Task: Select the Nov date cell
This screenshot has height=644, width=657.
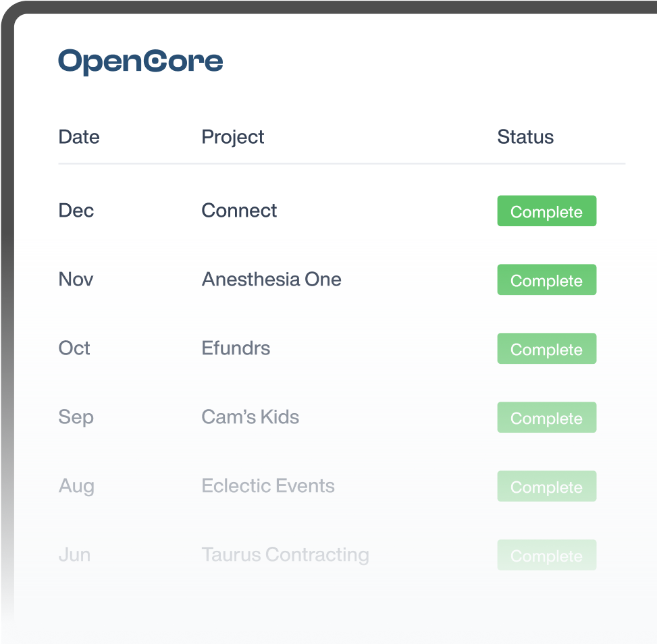Action: pos(76,279)
